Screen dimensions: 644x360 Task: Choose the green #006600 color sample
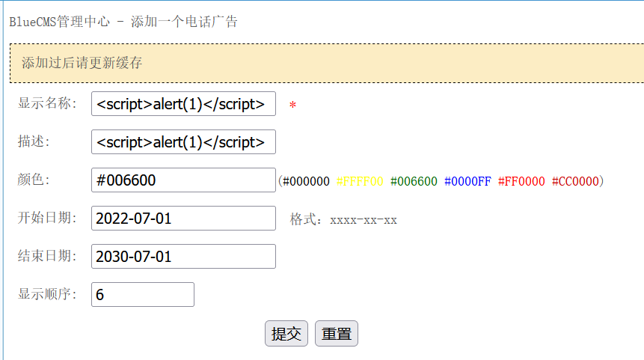(414, 181)
